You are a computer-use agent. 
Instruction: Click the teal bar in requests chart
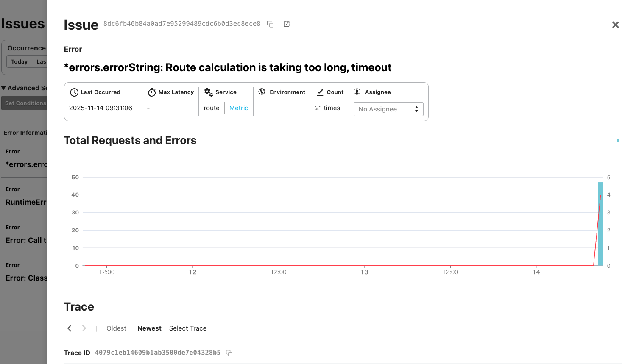click(x=600, y=224)
